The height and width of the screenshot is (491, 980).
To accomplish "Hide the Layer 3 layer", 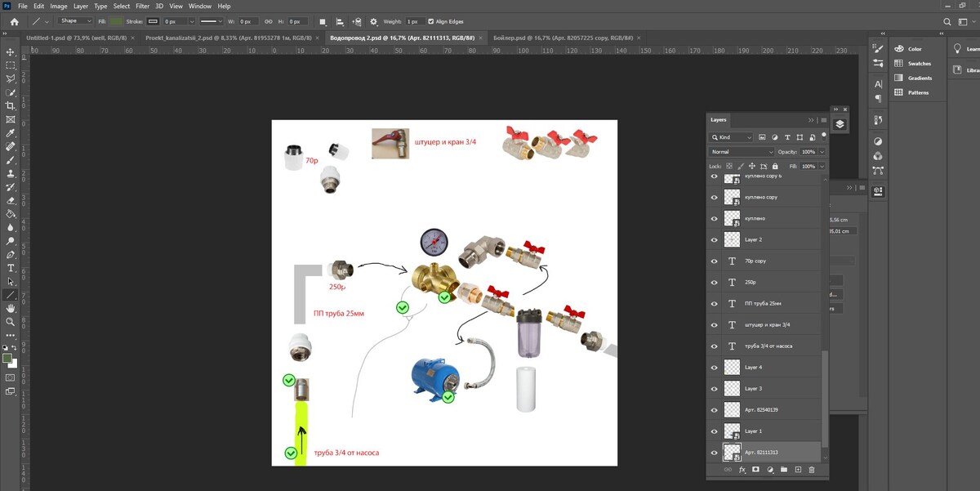I will pyautogui.click(x=715, y=389).
